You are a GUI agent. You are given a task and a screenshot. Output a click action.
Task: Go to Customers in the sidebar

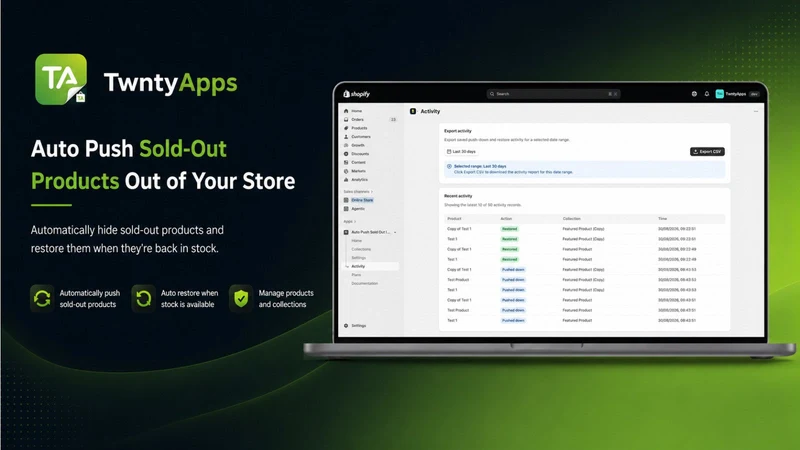361,137
